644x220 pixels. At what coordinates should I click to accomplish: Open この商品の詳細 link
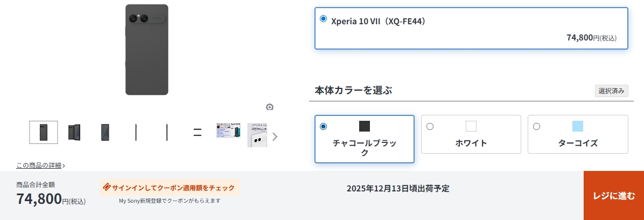pyautogui.click(x=40, y=166)
